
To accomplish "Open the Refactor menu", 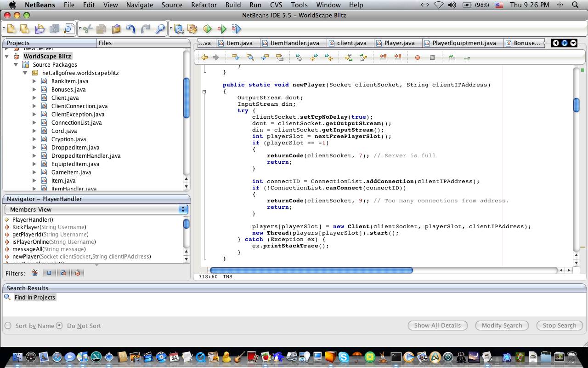I will [204, 5].
